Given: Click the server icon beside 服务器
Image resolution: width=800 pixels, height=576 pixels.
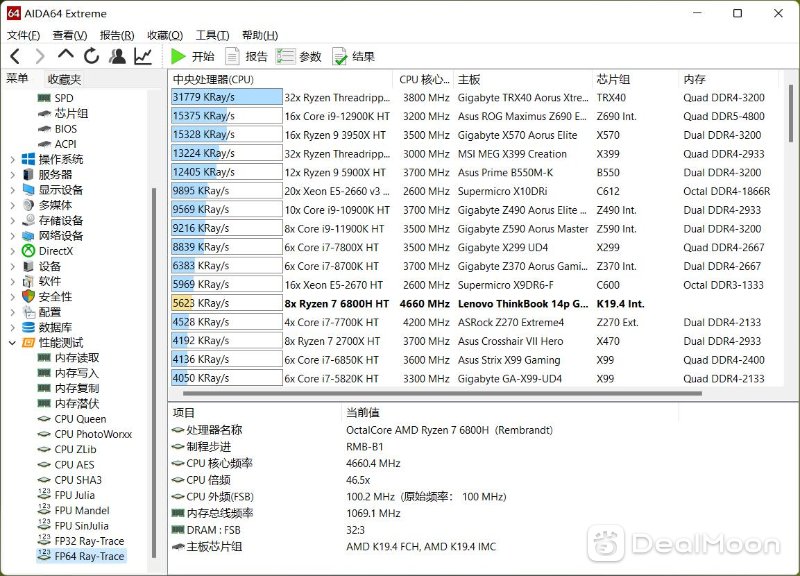Looking at the screenshot, I should 29,174.
